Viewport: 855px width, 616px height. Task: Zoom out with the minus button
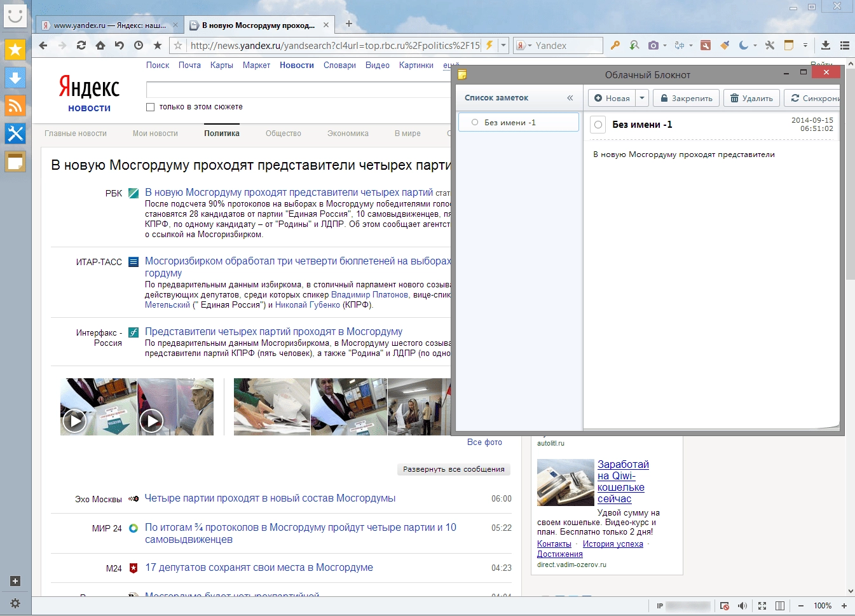[x=801, y=606]
